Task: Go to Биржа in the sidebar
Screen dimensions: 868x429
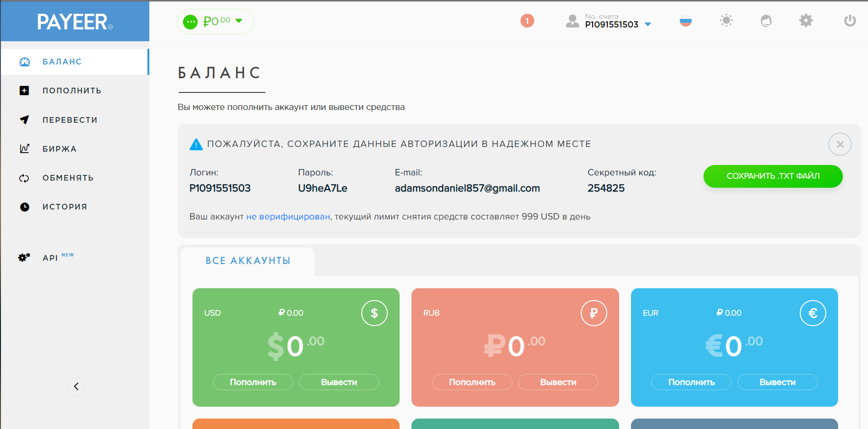Action: tap(59, 149)
